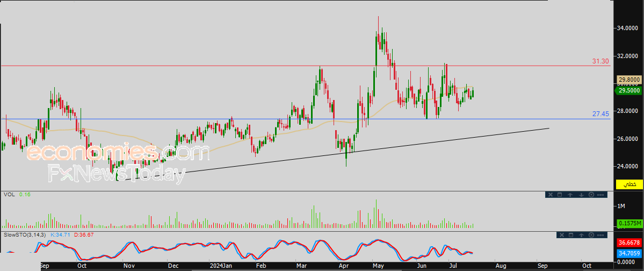
Task: Click the K:34.71 stochastic value
Action: pos(60,234)
